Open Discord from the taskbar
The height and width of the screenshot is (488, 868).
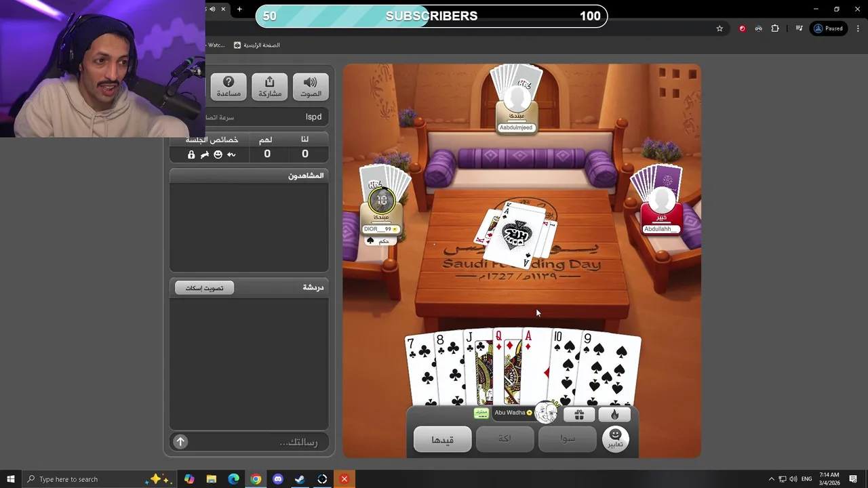tap(278, 479)
